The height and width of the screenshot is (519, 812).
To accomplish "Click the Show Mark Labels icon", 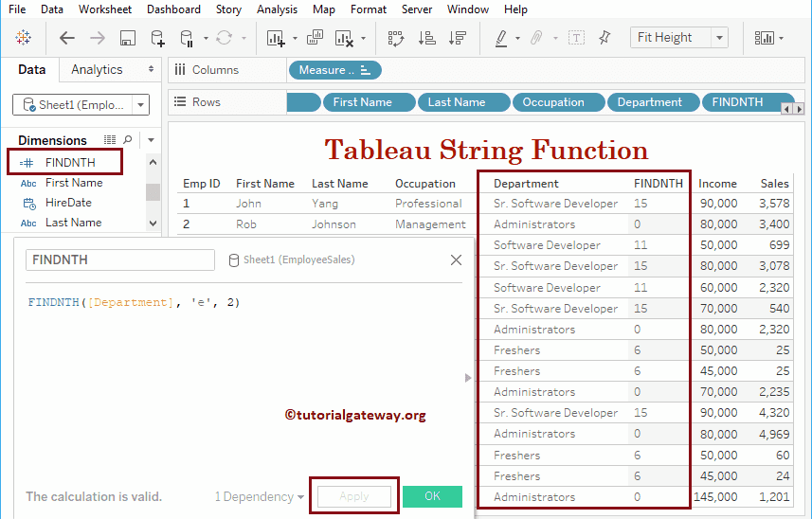I will 576,38.
